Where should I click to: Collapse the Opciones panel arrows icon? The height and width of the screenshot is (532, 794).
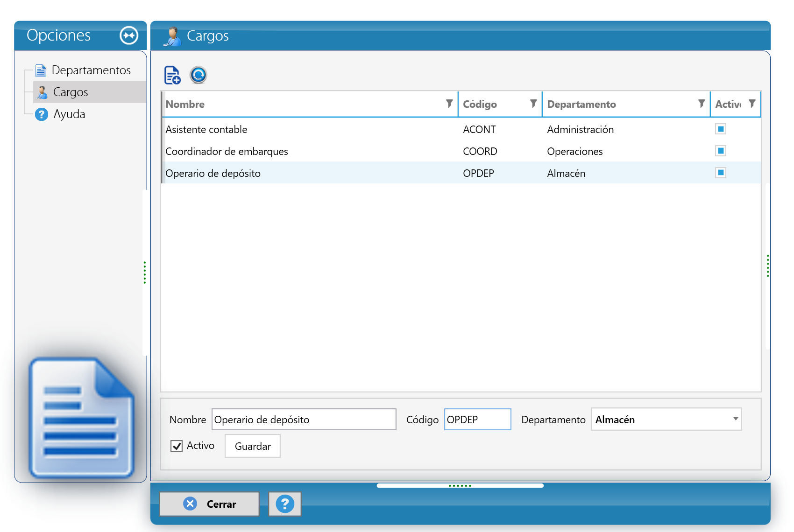129,35
